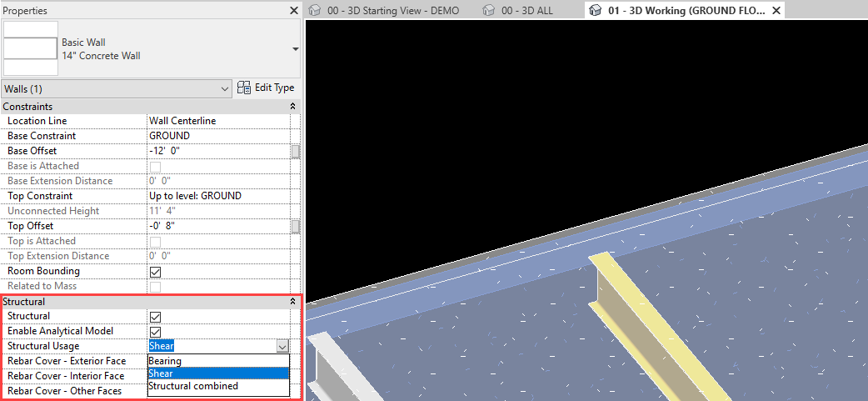This screenshot has height=401, width=868.
Task: Click the 3D view icon on 00 - 3D ALL tab
Action: 490,10
